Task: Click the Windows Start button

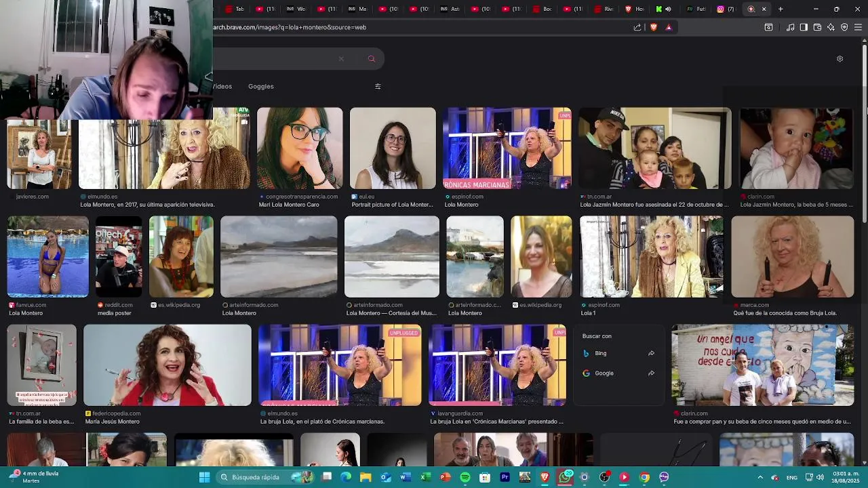Action: [204, 477]
